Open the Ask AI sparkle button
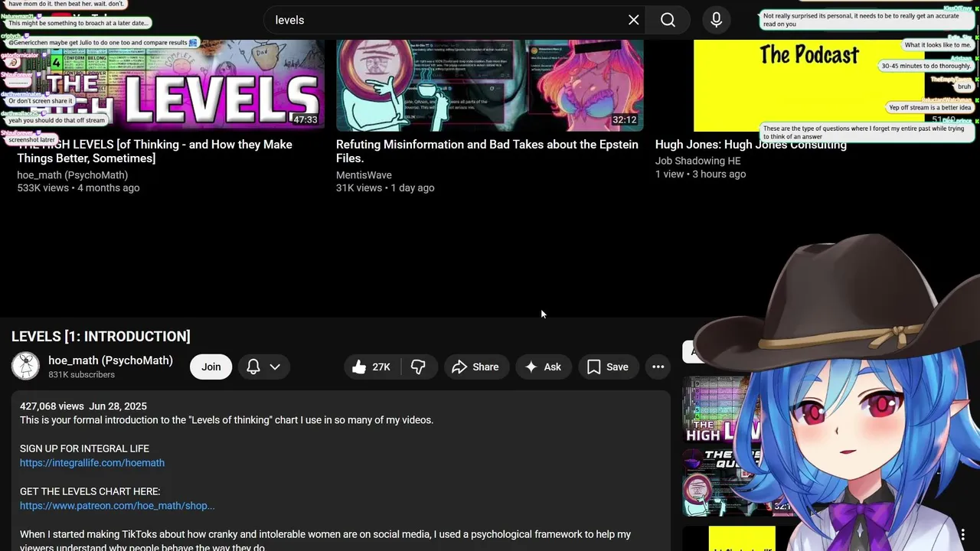Screen dimensions: 980x551 pyautogui.click(x=544, y=367)
